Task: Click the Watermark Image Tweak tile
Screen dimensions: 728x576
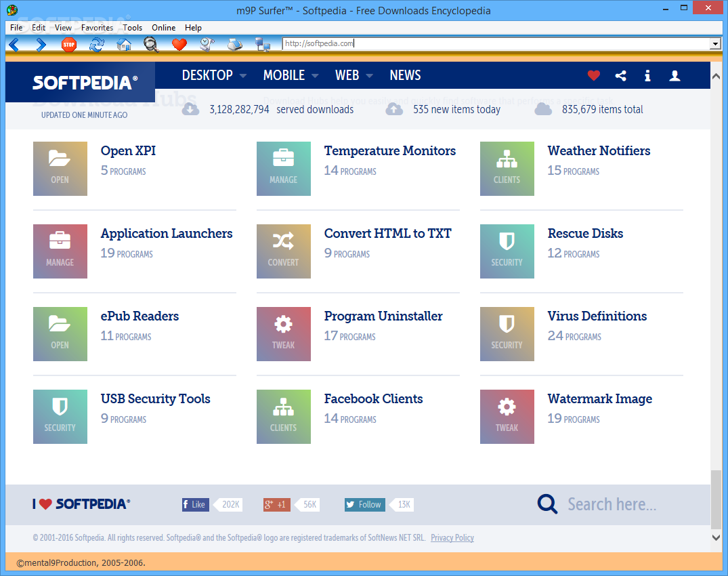Action: 507,417
